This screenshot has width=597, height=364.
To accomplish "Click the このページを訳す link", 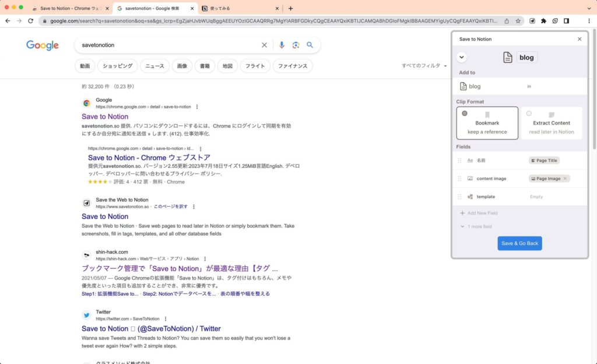I will [171, 207].
